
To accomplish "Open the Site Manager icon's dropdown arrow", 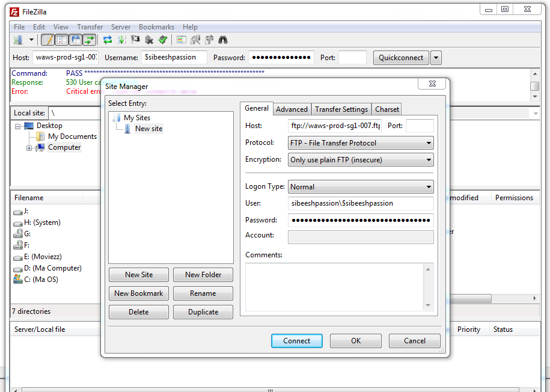I will (31, 40).
